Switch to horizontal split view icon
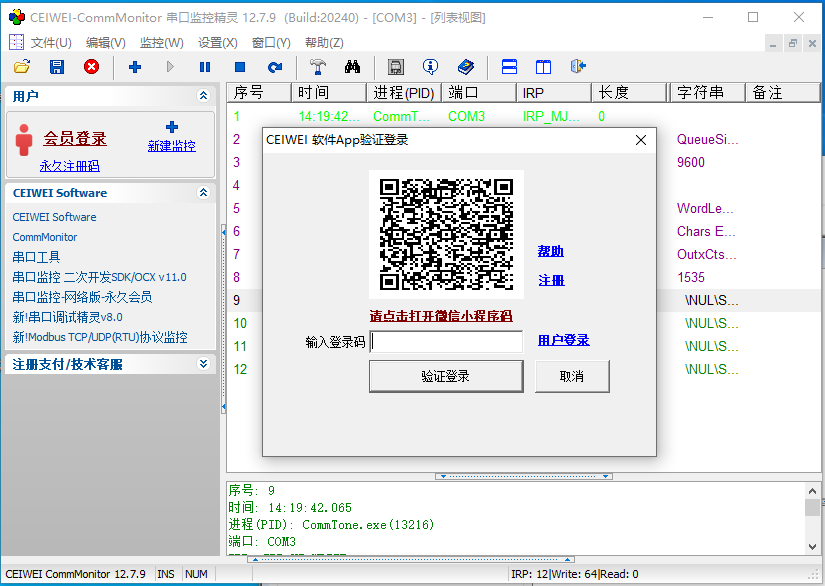The width and height of the screenshot is (825, 586). coord(509,67)
